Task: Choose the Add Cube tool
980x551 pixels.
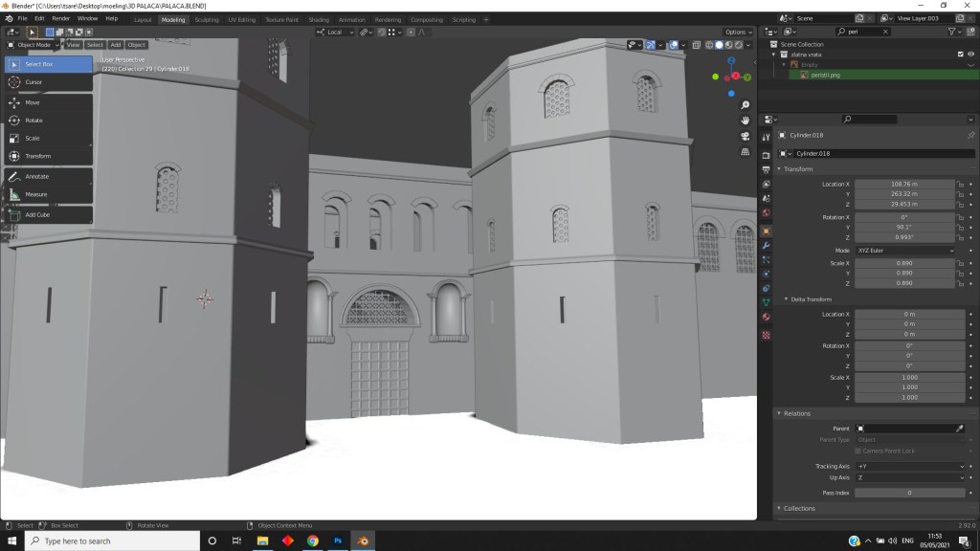Action: pyautogui.click(x=36, y=214)
